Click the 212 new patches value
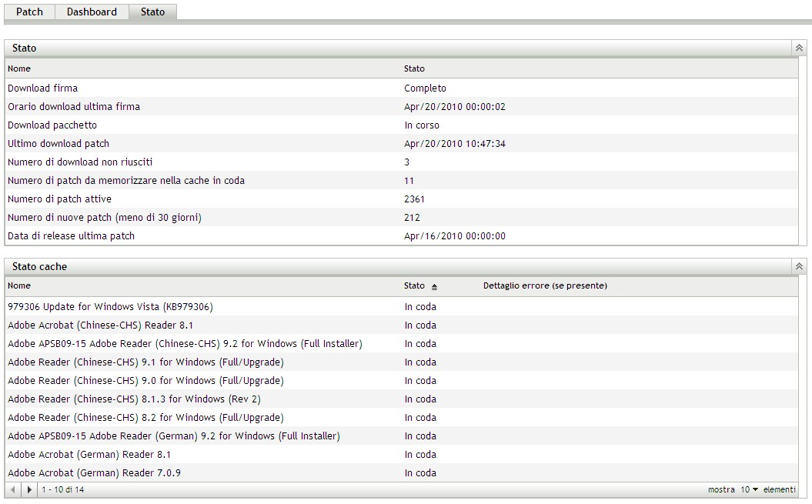 pos(413,218)
